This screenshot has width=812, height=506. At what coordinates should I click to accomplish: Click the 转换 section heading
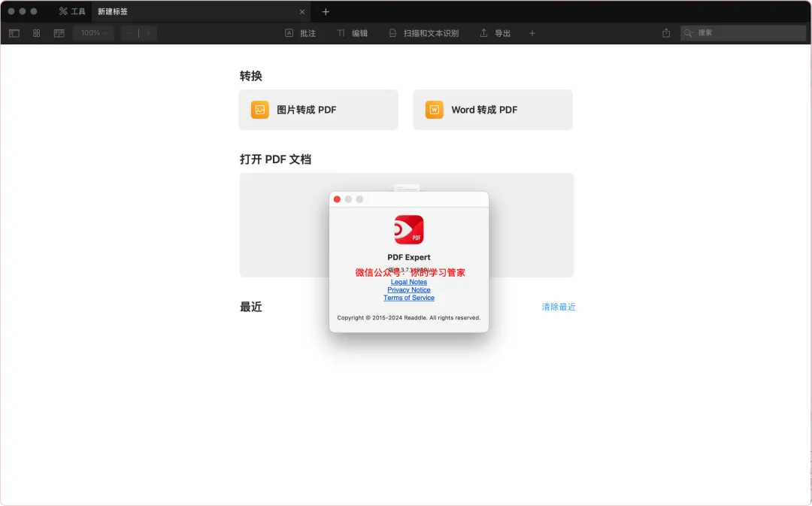pos(250,76)
